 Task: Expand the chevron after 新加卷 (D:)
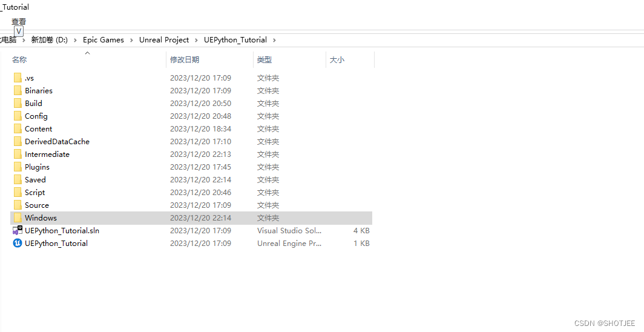point(75,40)
